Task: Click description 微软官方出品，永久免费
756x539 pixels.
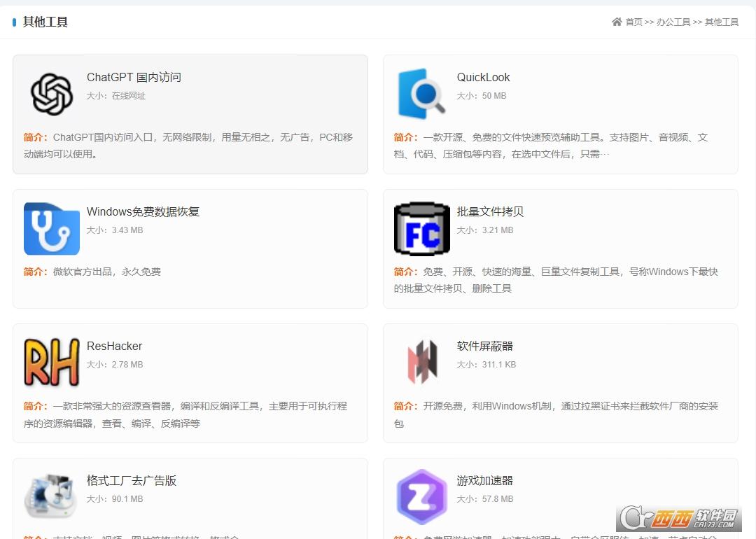Action: (92, 272)
